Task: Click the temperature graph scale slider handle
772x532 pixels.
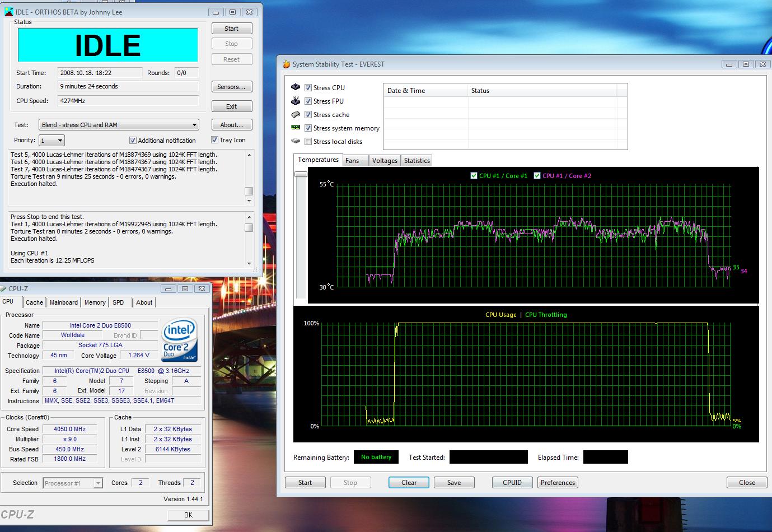Action: pos(301,174)
